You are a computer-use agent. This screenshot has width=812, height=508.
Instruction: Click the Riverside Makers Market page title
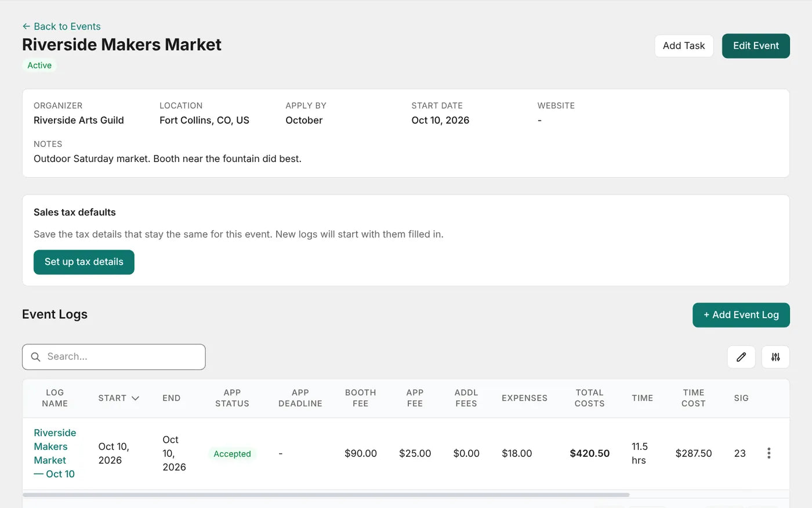tap(122, 45)
